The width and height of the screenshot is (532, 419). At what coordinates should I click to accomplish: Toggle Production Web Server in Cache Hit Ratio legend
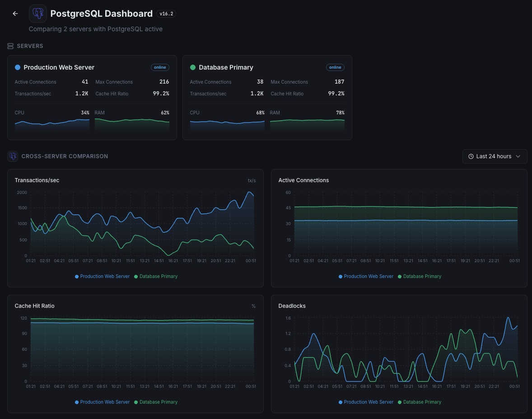102,402
